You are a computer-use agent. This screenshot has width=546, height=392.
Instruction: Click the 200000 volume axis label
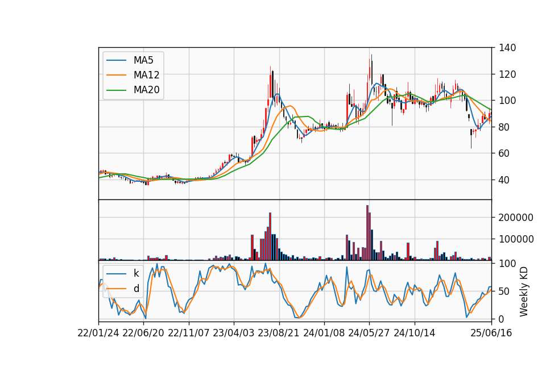point(516,218)
